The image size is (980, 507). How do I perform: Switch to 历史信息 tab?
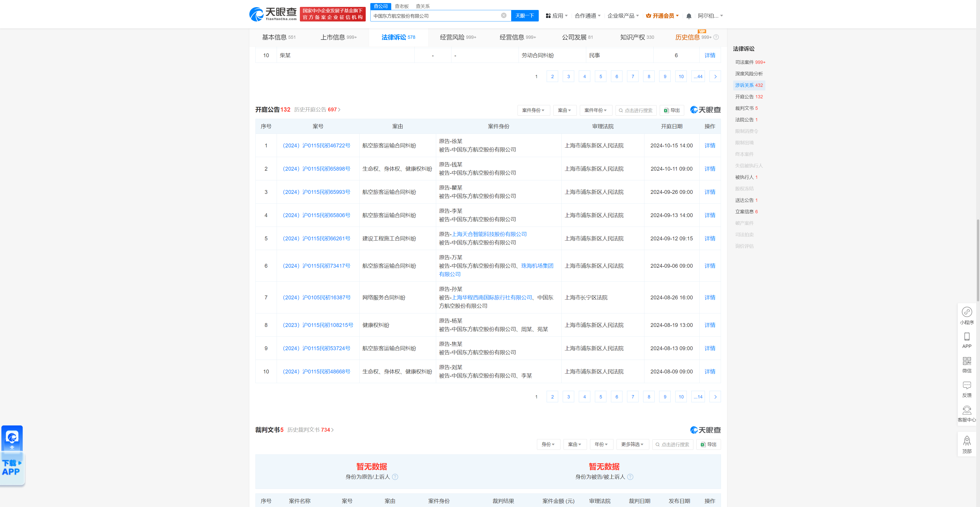point(693,37)
